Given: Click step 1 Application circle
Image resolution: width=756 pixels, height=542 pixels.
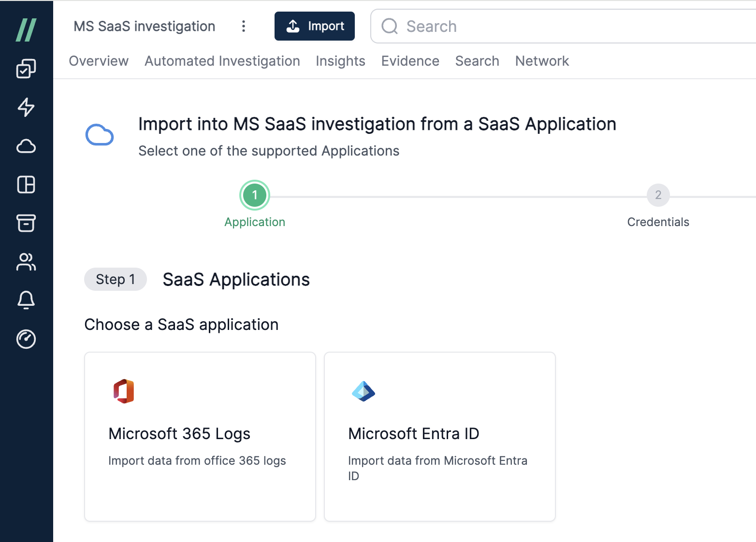Looking at the screenshot, I should pyautogui.click(x=255, y=195).
